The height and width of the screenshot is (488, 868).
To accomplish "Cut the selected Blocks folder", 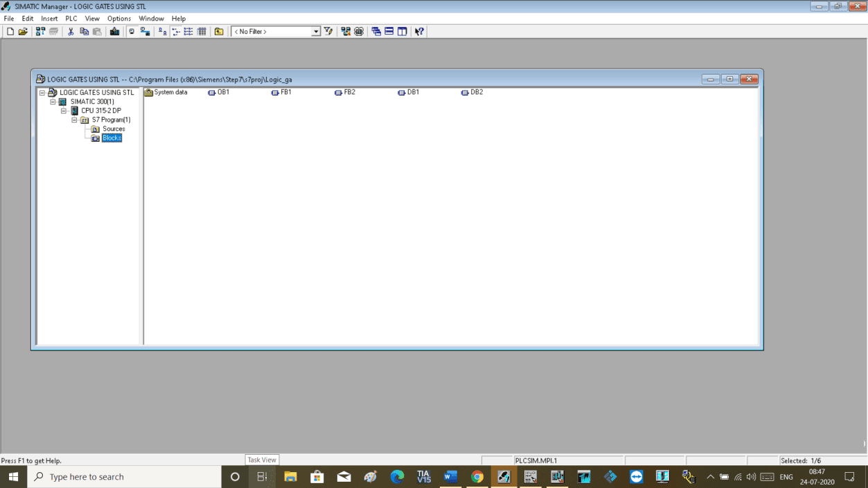I will point(71,31).
